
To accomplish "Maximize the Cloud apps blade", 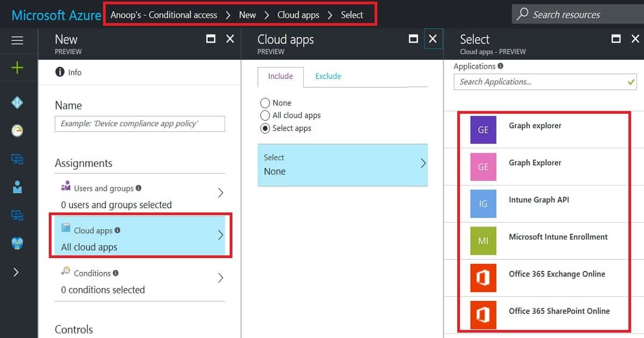I will (413, 39).
